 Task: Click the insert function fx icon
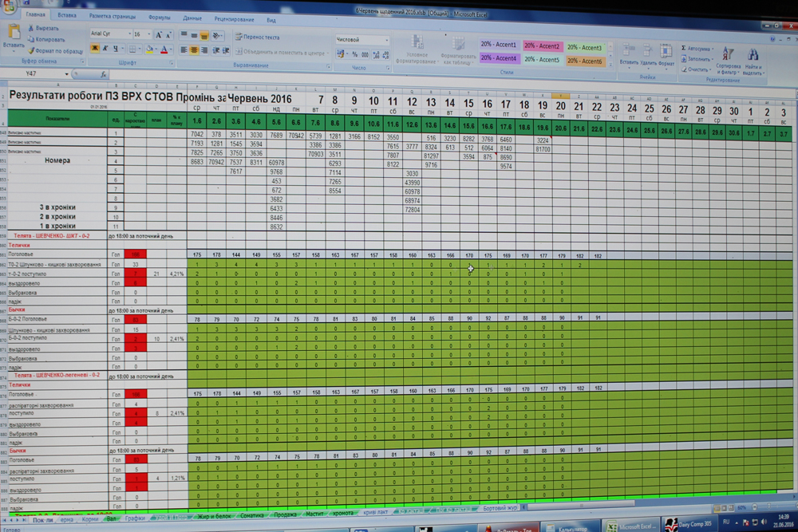point(104,74)
